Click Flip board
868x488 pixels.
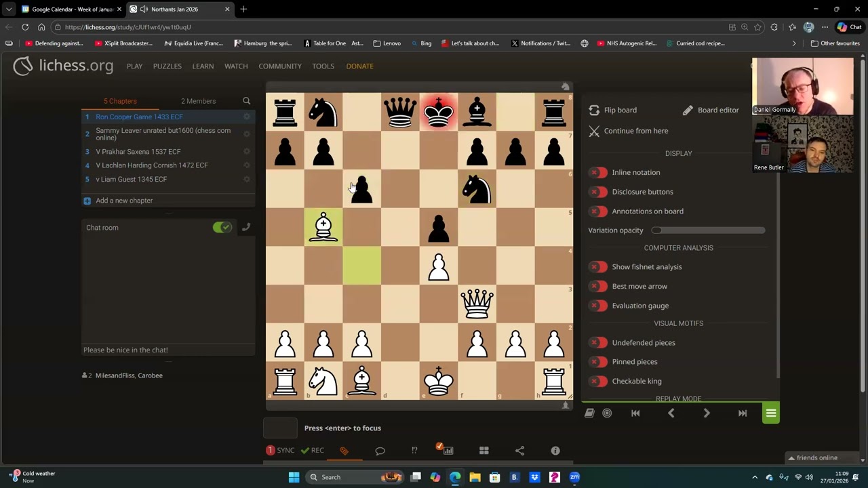(x=613, y=110)
